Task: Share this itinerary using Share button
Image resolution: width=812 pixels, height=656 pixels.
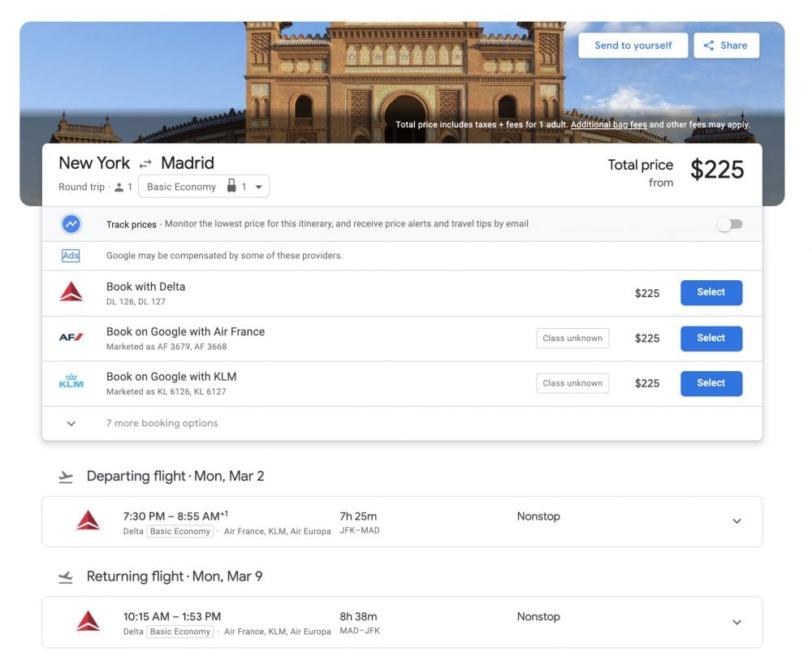Action: 726,45
